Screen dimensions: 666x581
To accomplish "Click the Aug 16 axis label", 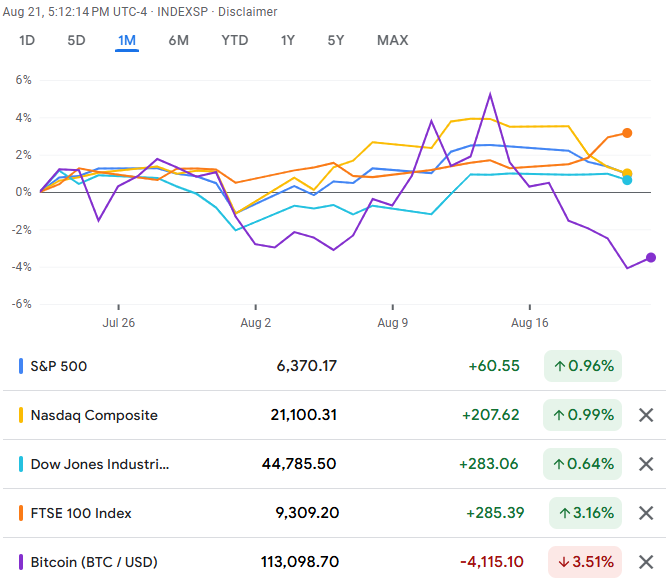I will coord(530,323).
